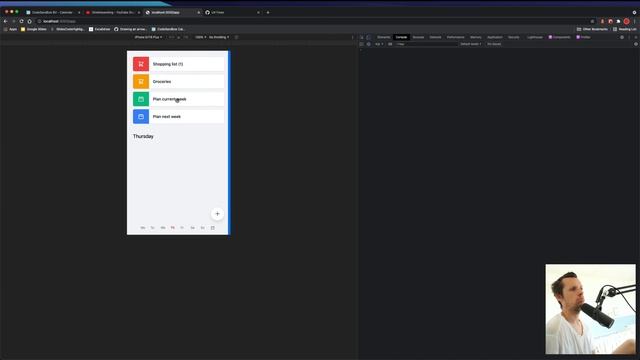Switch to the Lighthouse DevTools tab

coord(535,37)
